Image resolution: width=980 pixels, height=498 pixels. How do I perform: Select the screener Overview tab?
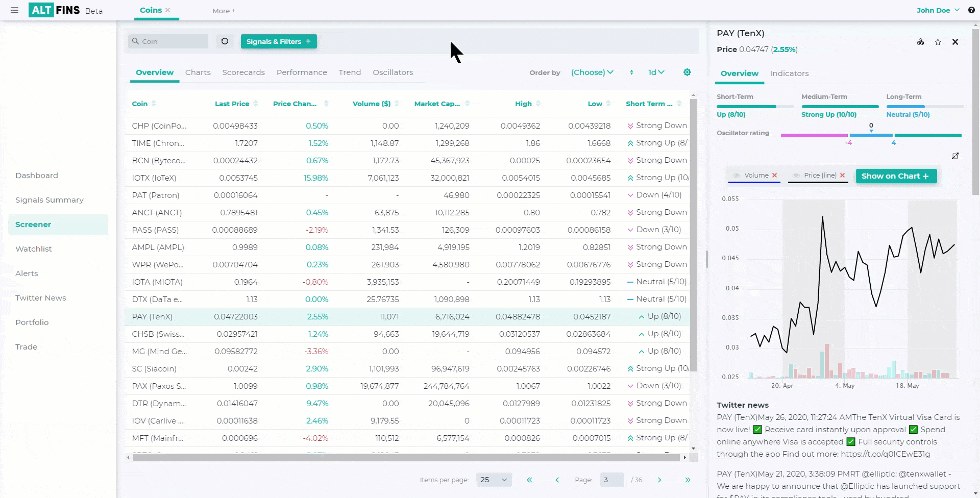[x=155, y=72]
